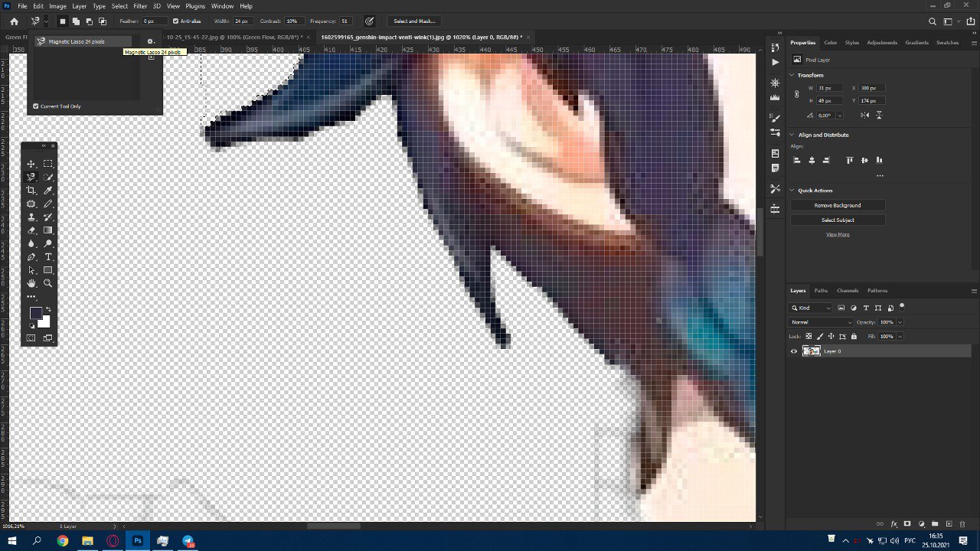Collapse the Align and Distribute section
This screenshot has height=551, width=980.
click(792, 135)
